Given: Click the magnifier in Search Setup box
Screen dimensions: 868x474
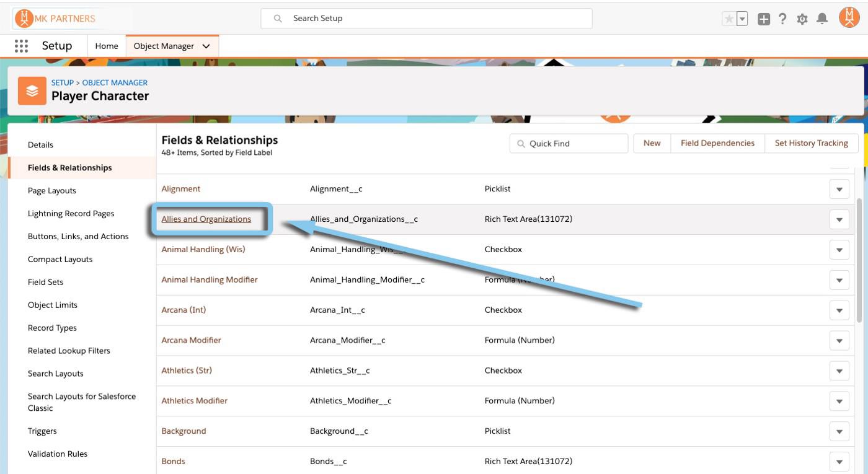Looking at the screenshot, I should click(277, 19).
